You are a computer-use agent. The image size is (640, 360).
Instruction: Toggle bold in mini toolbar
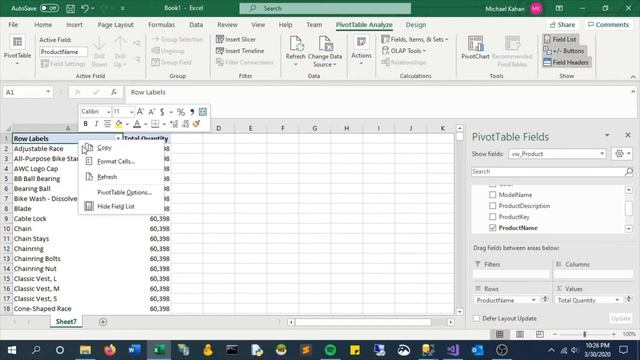pos(85,124)
